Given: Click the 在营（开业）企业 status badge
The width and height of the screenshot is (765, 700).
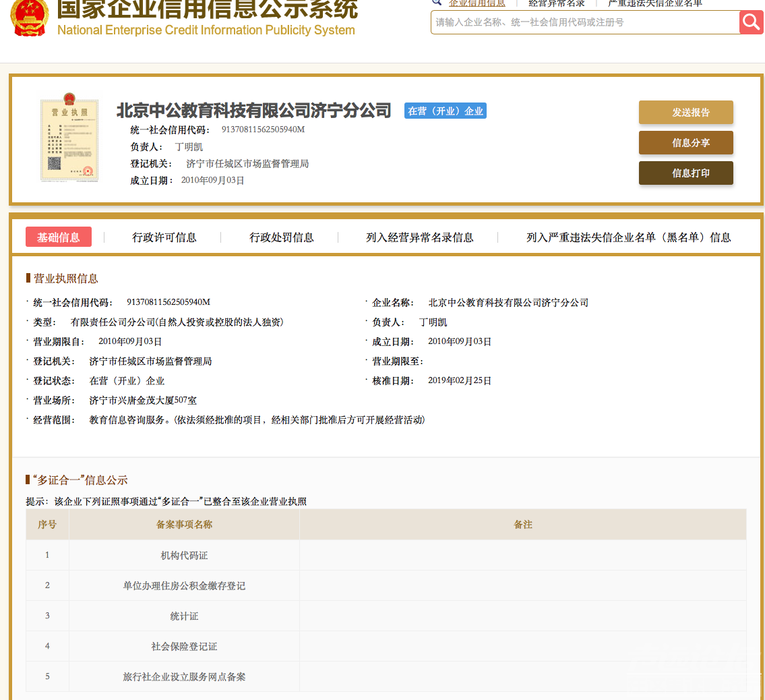Looking at the screenshot, I should click(x=446, y=111).
